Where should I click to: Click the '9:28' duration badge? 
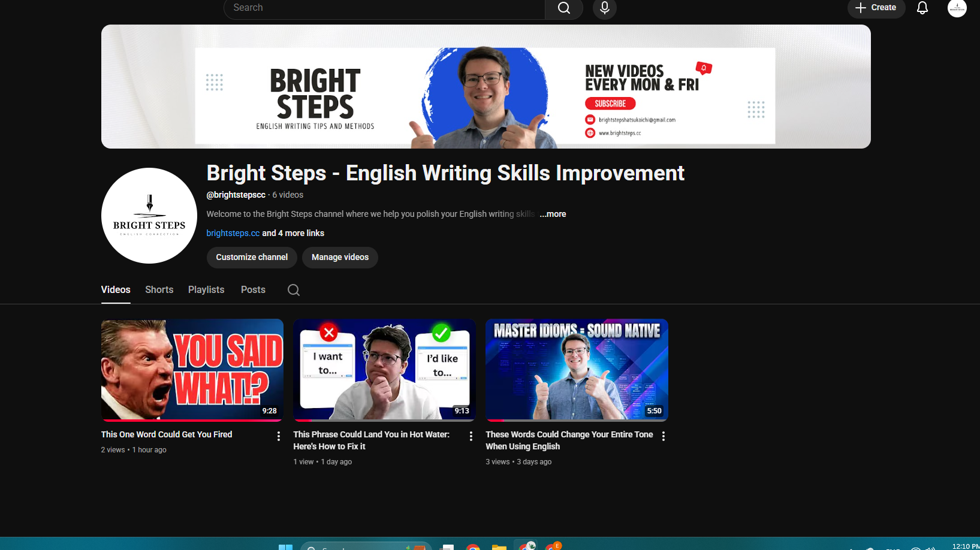270,411
